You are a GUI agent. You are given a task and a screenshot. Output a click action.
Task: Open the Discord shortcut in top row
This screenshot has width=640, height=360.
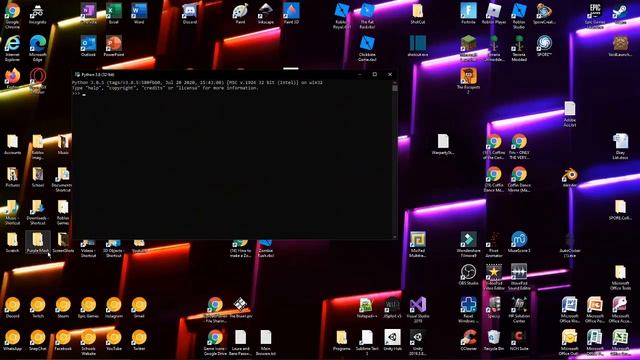(x=189, y=13)
